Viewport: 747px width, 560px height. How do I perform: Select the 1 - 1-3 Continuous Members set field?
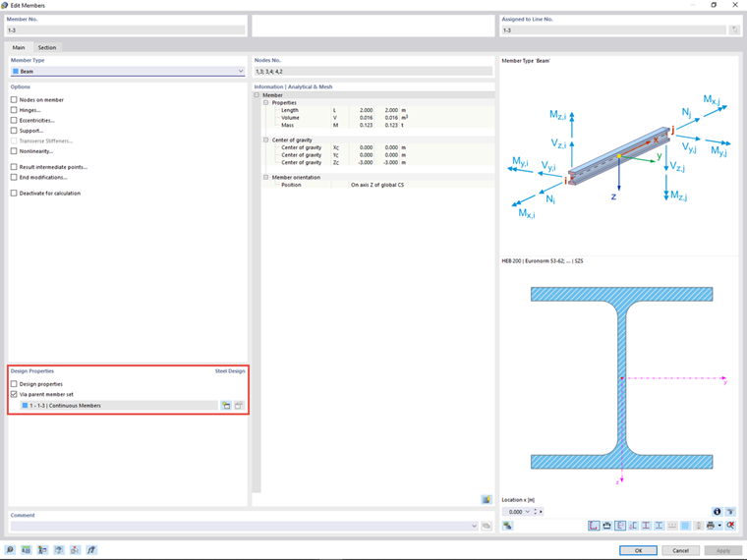coord(119,406)
